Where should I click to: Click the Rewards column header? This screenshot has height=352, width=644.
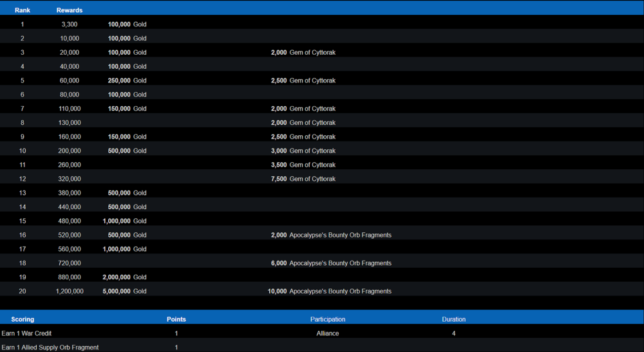click(70, 10)
